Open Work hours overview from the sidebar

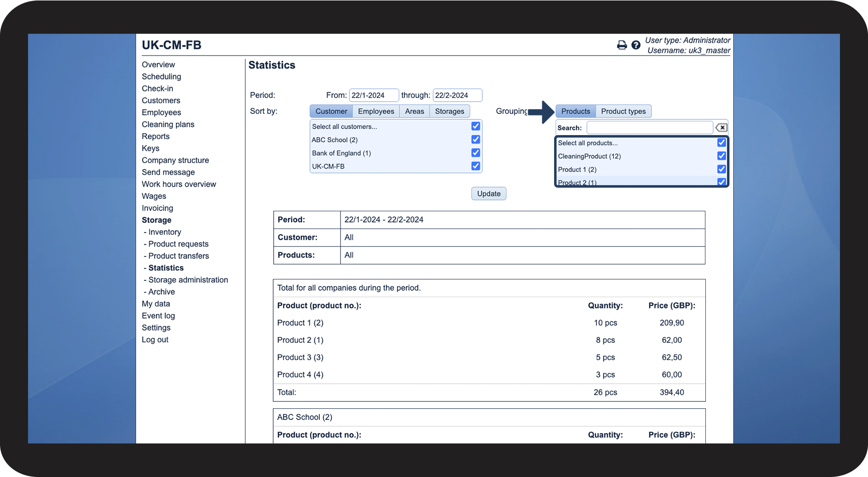179,184
